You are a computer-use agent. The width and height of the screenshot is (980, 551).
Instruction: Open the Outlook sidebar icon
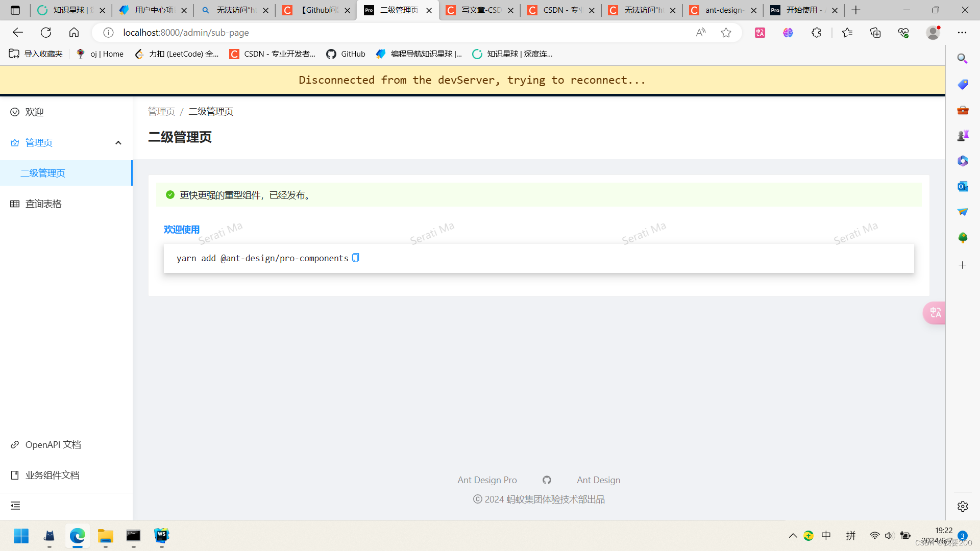(x=963, y=186)
